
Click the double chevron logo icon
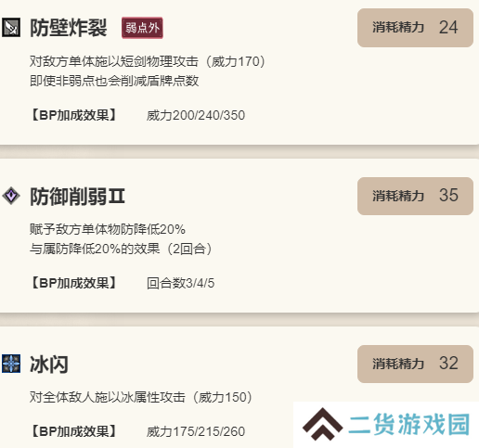tap(322, 424)
